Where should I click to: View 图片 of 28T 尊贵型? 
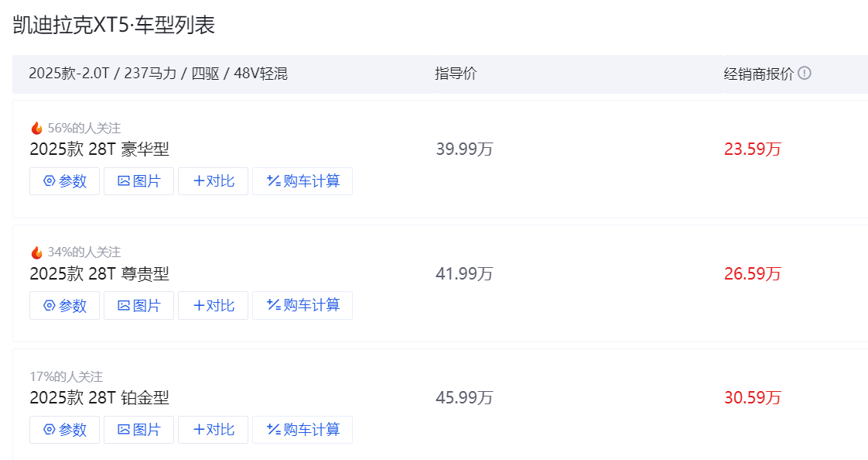138,305
